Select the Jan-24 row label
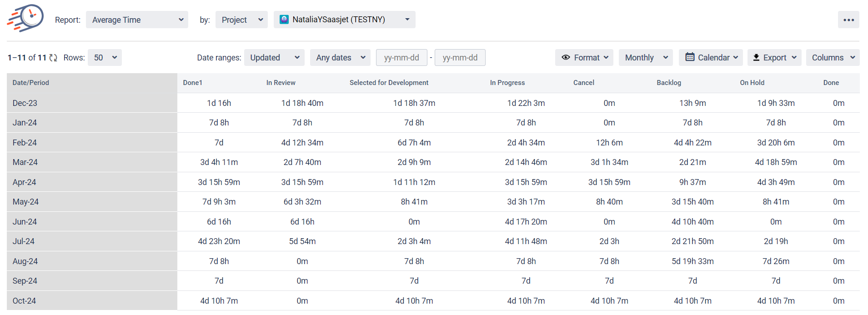Screen dimensions: 868x315 click(x=25, y=123)
